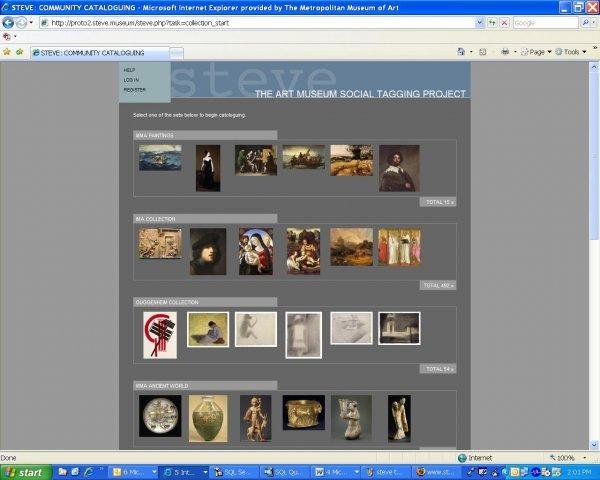This screenshot has width=600, height=480.
Task: Open the Tools menu
Action: pyautogui.click(x=571, y=52)
